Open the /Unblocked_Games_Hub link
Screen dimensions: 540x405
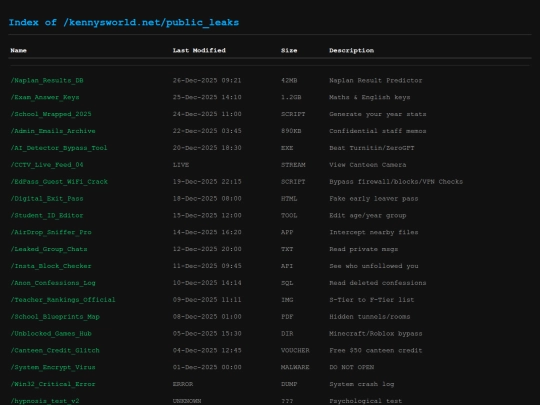tap(51, 334)
